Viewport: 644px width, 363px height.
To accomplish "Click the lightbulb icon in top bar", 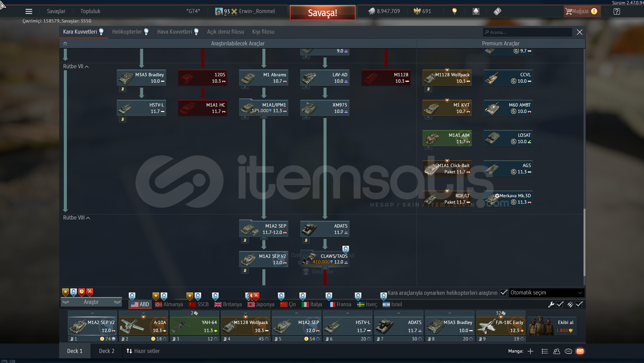I will pos(454,11).
